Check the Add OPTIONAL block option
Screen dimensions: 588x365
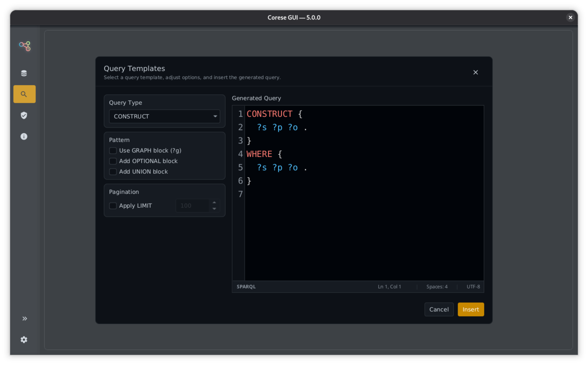(113, 161)
